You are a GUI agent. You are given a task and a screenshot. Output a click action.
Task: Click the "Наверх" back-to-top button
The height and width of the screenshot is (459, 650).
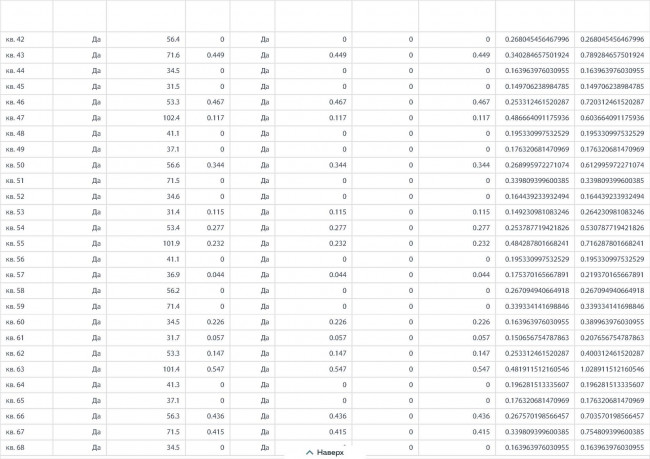point(325,452)
